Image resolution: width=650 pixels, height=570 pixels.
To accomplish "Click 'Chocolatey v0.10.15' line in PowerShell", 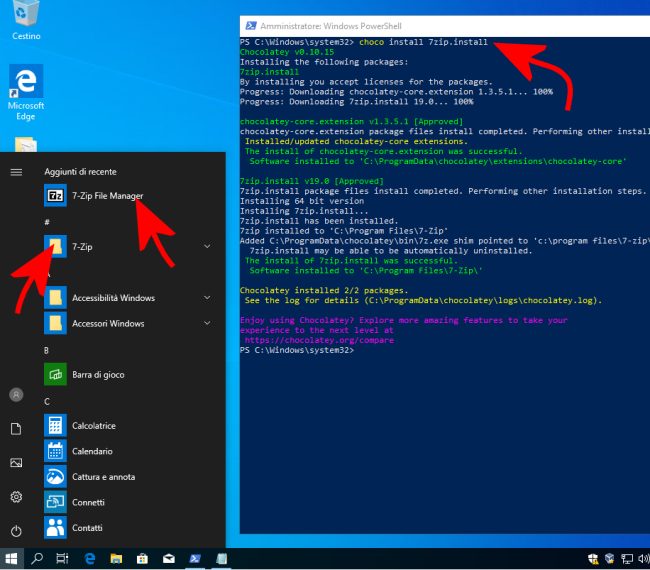I will [287, 52].
